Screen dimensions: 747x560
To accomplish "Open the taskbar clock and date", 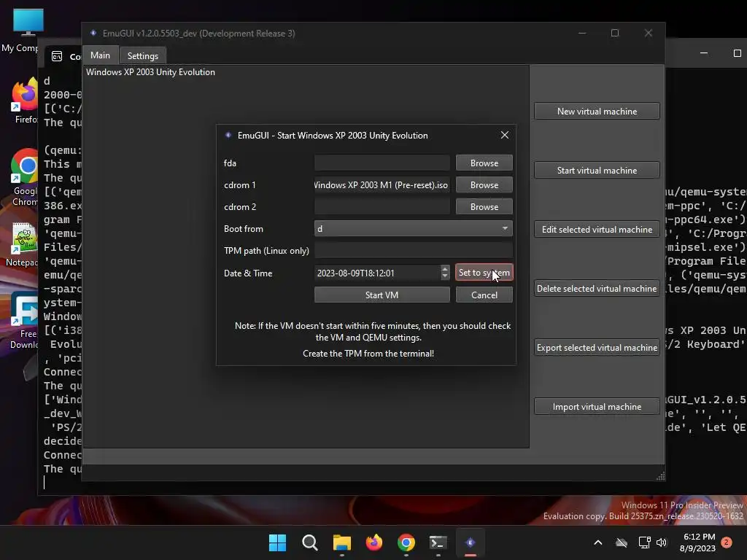I will (x=698, y=542).
